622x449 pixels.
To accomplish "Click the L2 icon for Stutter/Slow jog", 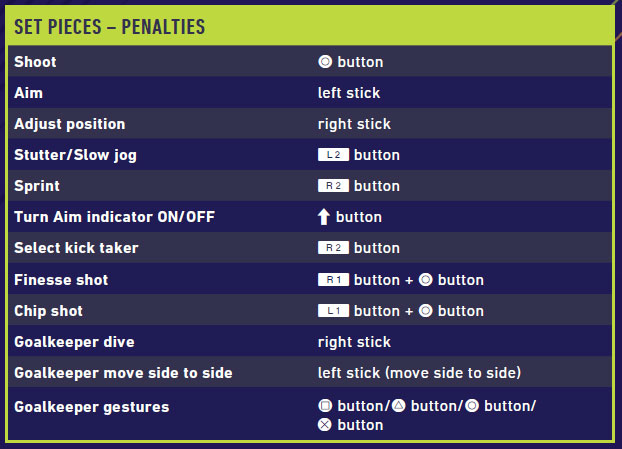I will 333,155.
